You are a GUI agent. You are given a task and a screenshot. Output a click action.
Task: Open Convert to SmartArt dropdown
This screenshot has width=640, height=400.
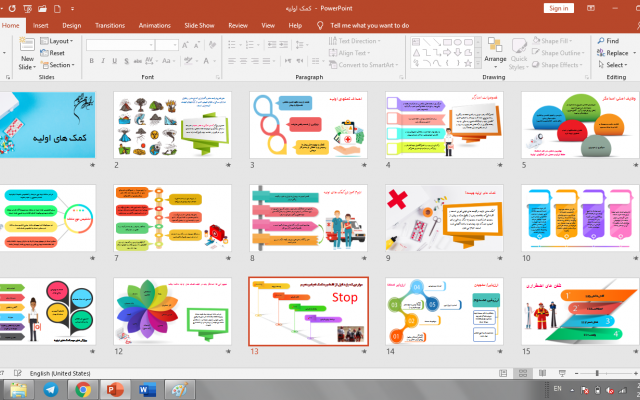[x=364, y=64]
